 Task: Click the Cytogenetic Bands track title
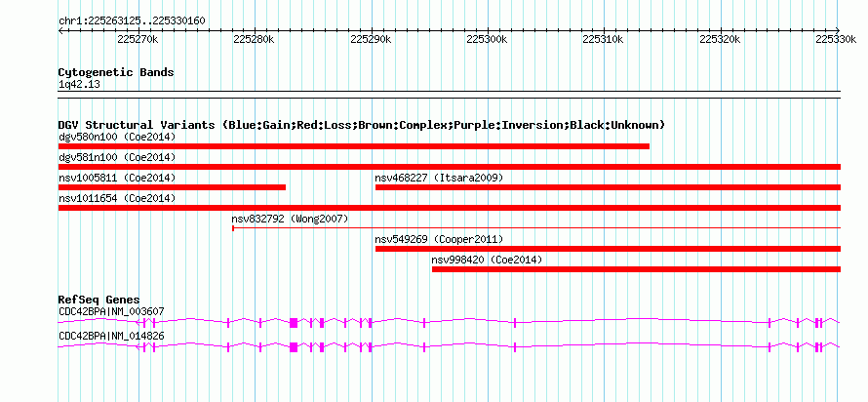[x=116, y=72]
